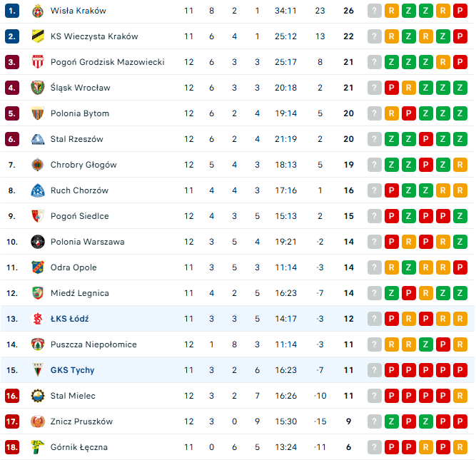Click the Stal Mielec club crest
The height and width of the screenshot is (460, 476).
tap(38, 396)
